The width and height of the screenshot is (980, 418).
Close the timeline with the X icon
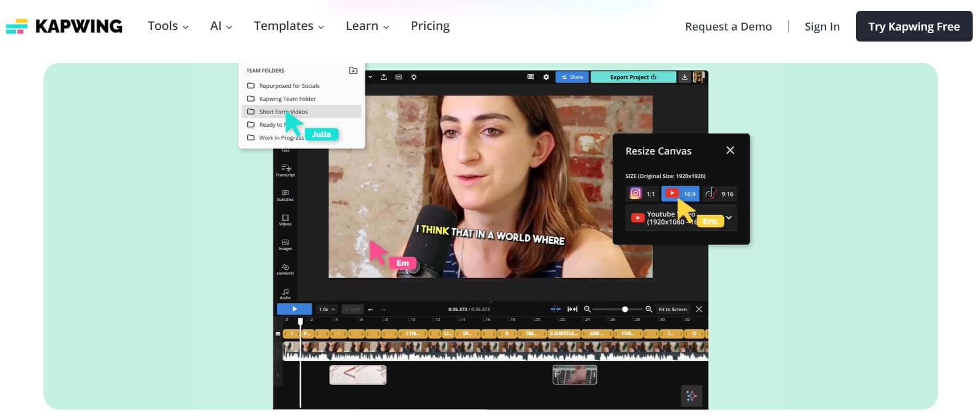[699, 309]
